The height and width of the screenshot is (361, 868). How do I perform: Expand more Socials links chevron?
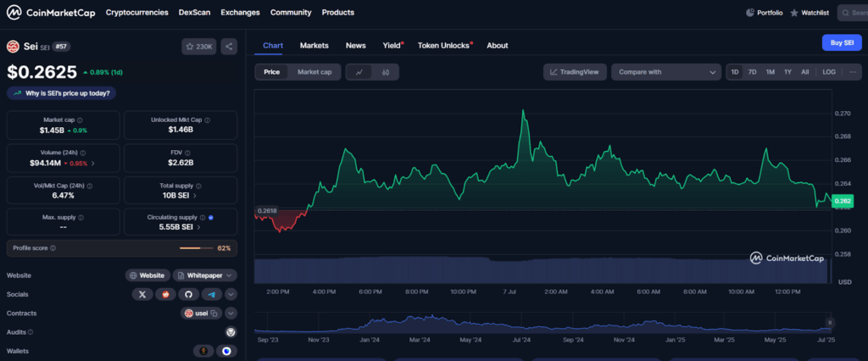(231, 295)
